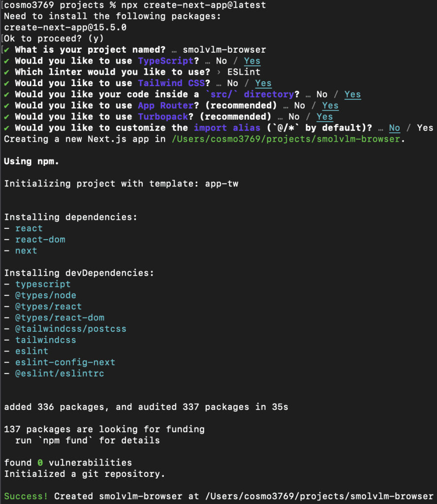The height and width of the screenshot is (504, 437).
Task: Click the smolvlm-browser project name answer
Action: 224,50
